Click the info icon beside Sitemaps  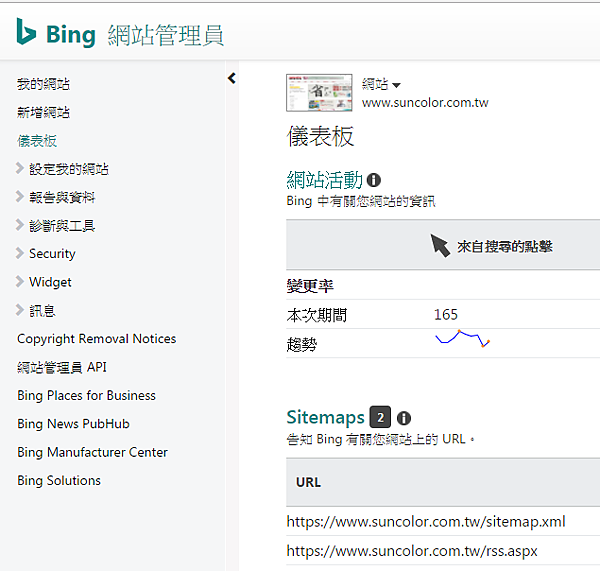403,418
